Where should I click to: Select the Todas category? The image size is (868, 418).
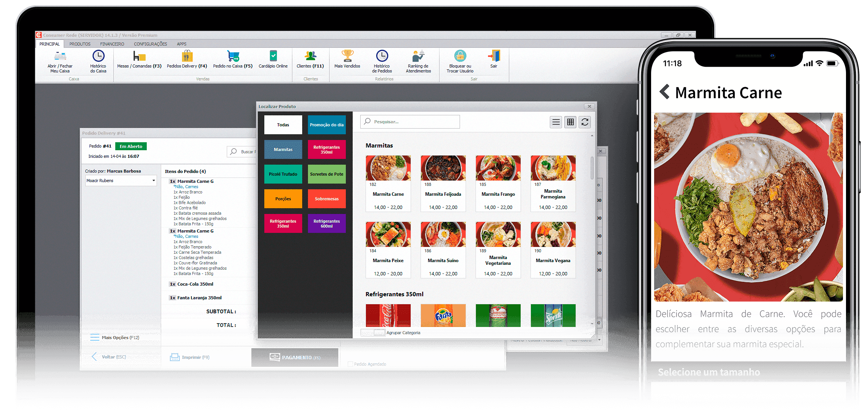(x=283, y=125)
